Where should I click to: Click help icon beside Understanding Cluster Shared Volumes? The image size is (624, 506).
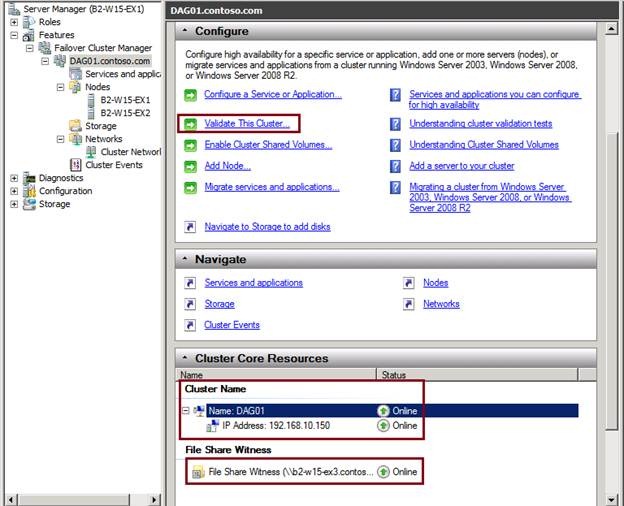coord(395,145)
